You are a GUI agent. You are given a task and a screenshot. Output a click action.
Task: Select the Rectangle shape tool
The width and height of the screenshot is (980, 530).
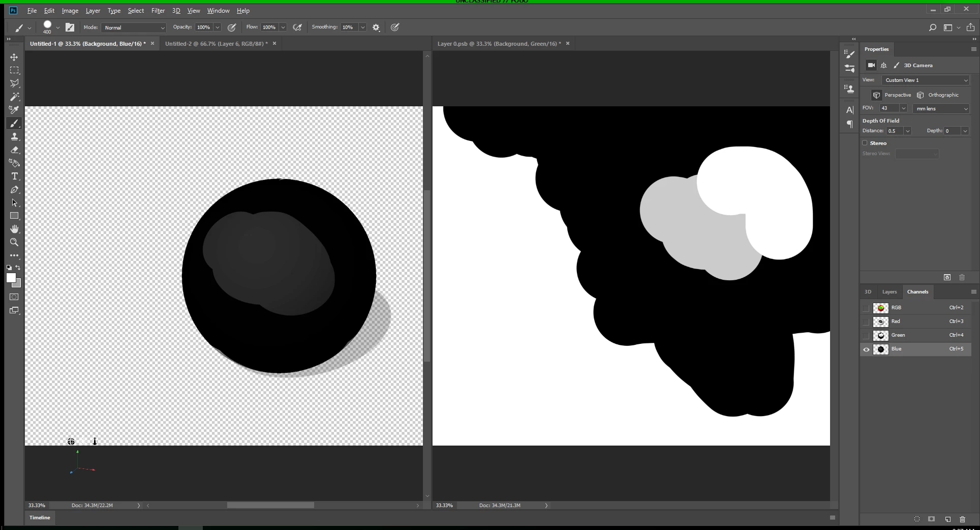point(14,216)
